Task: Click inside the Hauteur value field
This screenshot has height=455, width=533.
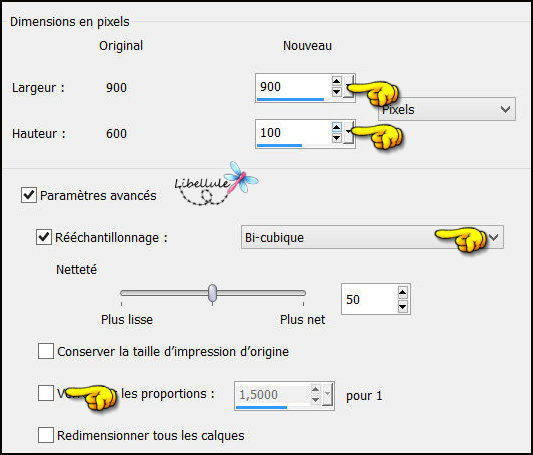Action: 293,133
